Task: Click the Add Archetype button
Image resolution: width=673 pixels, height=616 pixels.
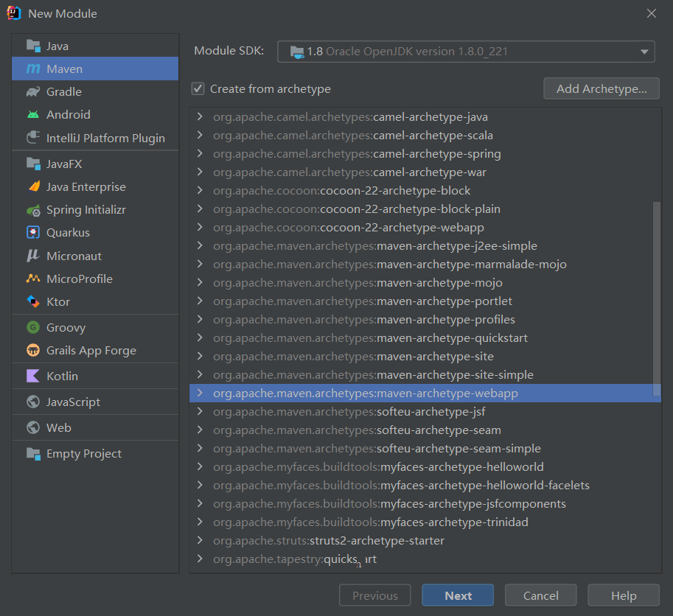Action: (601, 88)
